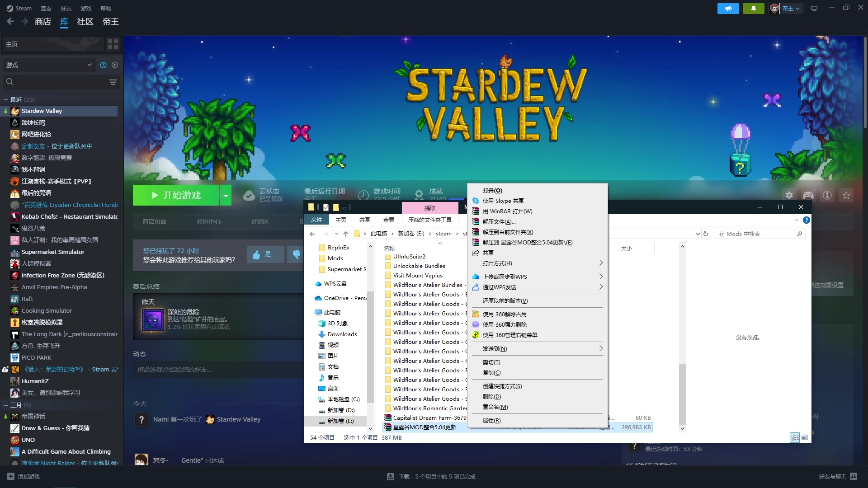
Task: Open the notifications bell icon
Action: click(x=753, y=9)
